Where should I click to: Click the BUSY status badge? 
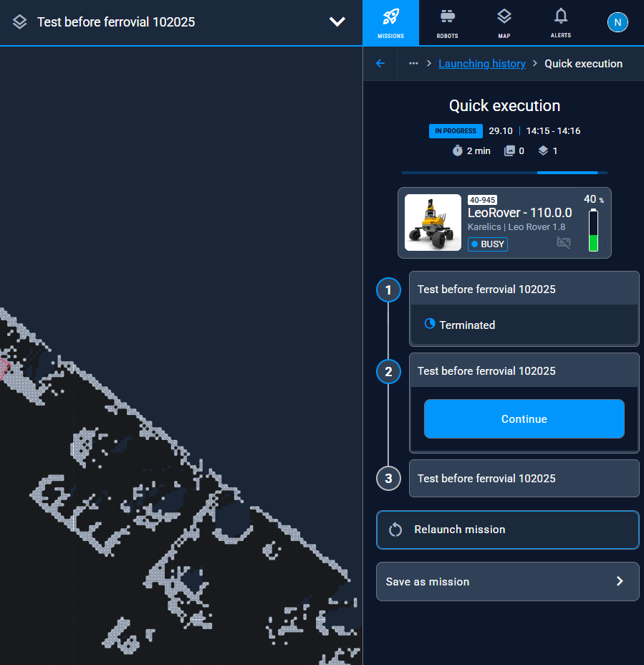(x=488, y=244)
